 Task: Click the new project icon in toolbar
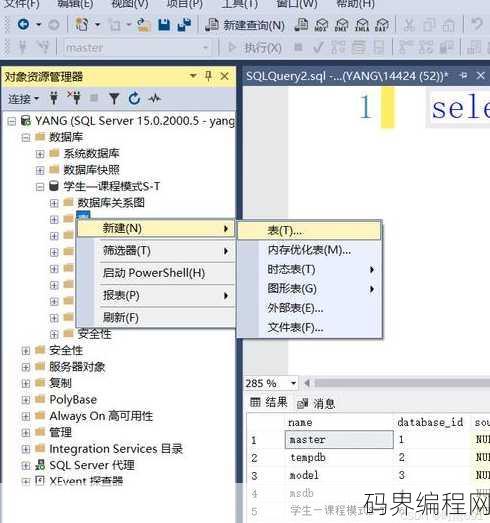tap(82, 24)
